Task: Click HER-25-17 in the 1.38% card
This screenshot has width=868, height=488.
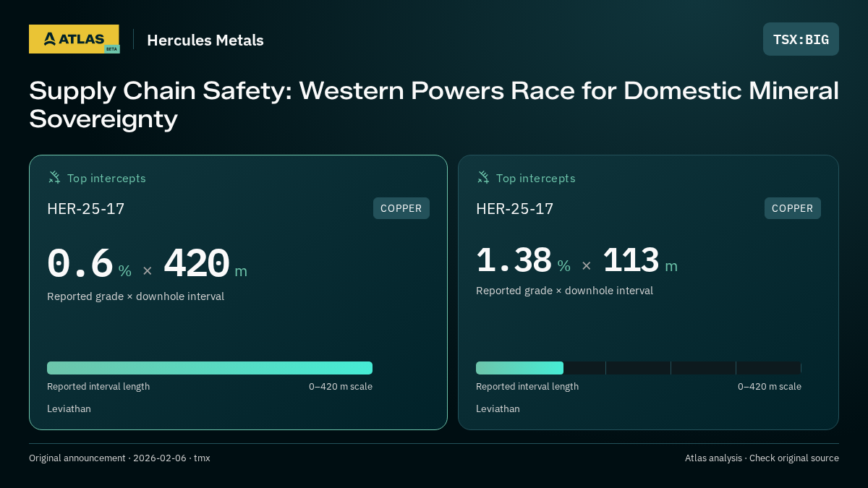Action: coord(515,209)
